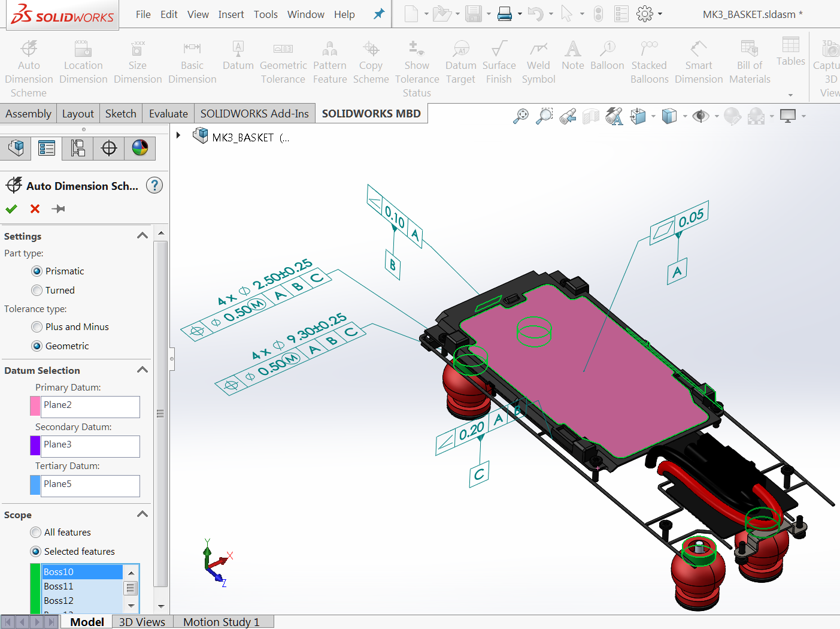Open the PropertyManager tab
Viewport: 840px width, 629px height.
point(47,148)
